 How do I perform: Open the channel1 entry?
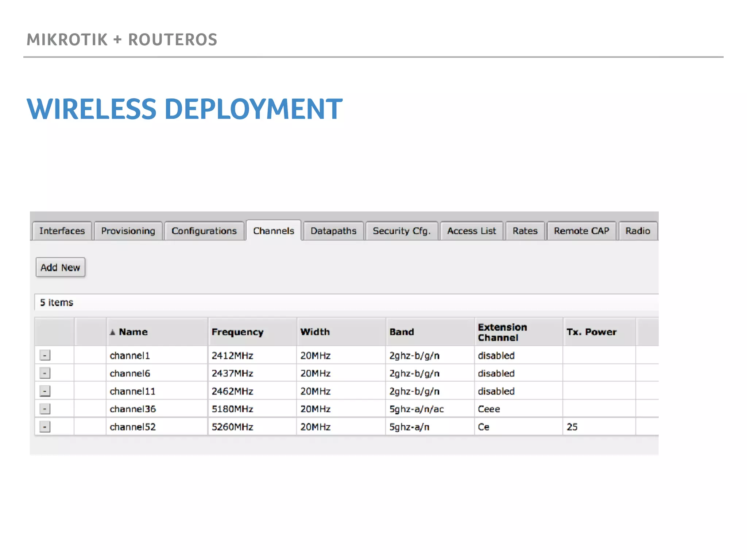[130, 355]
